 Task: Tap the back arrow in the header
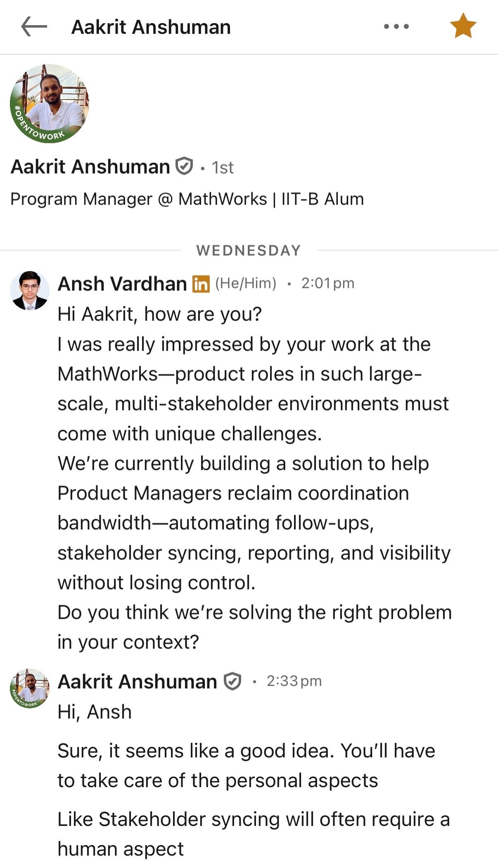point(34,27)
